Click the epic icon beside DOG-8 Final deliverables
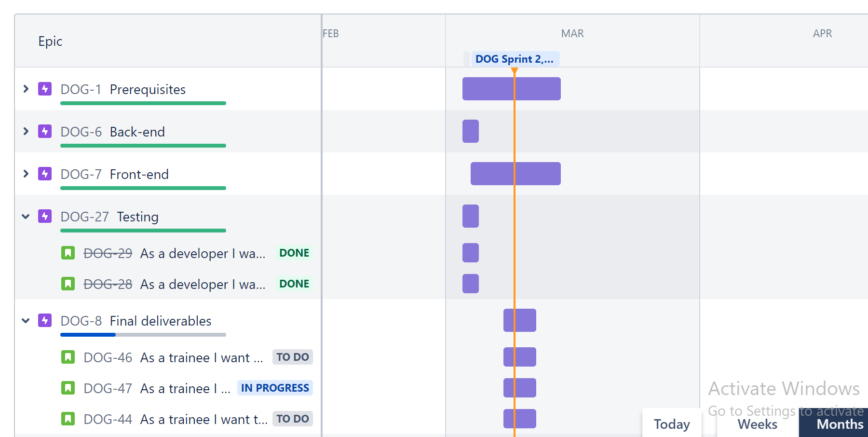Screen dimensions: 868x437 45,320
